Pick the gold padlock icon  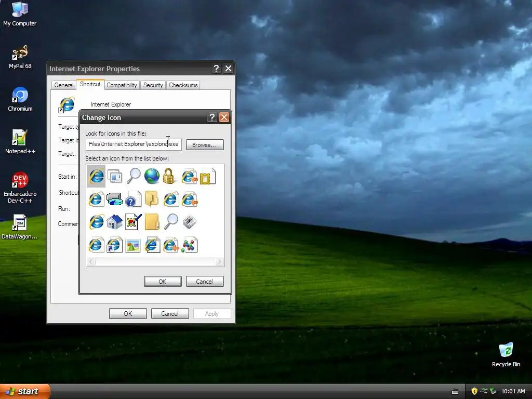[169, 176]
